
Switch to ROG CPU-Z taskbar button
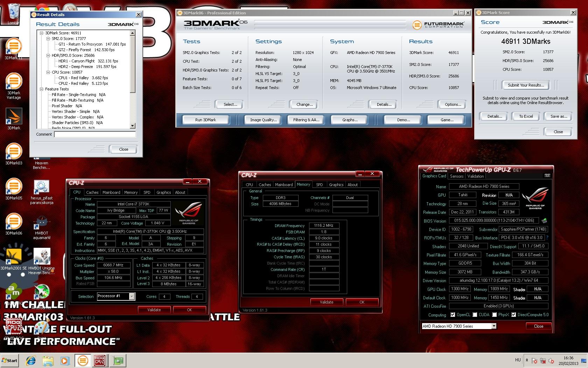(100, 360)
